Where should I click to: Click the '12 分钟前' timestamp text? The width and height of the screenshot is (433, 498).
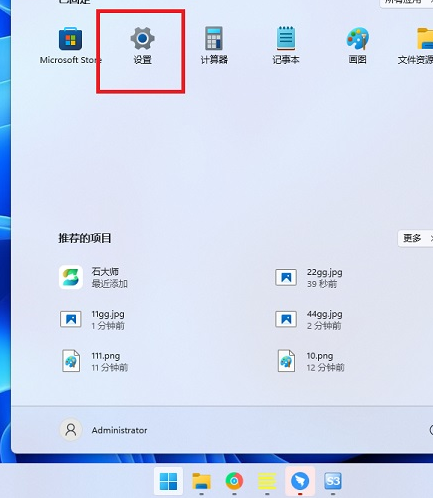coord(326,367)
